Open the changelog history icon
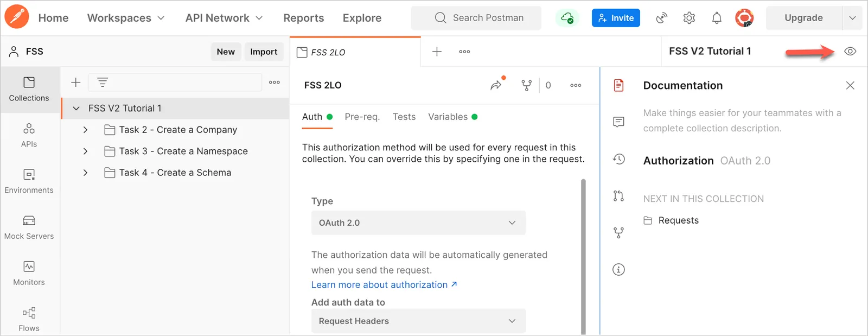Image resolution: width=868 pixels, height=336 pixels. [x=618, y=159]
